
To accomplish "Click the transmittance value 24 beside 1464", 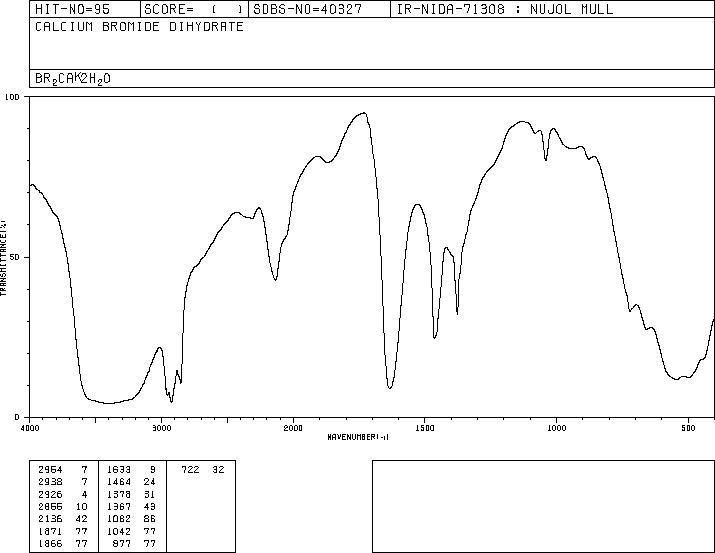I will point(150,482).
